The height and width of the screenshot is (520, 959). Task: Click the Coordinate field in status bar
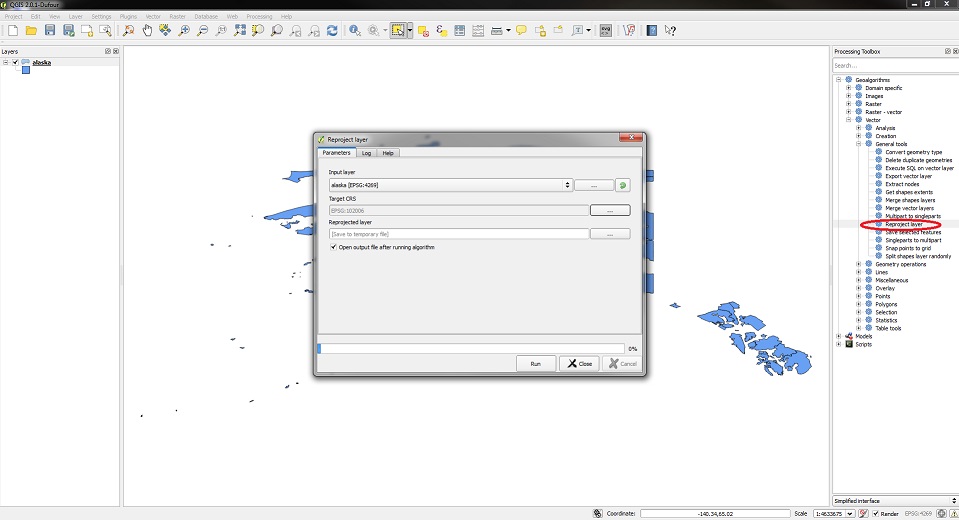[715, 513]
